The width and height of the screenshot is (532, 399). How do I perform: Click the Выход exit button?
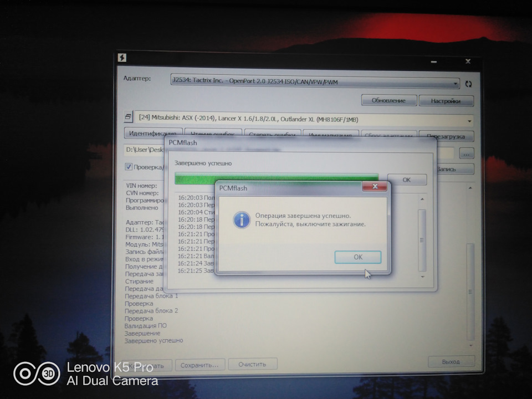tap(451, 362)
